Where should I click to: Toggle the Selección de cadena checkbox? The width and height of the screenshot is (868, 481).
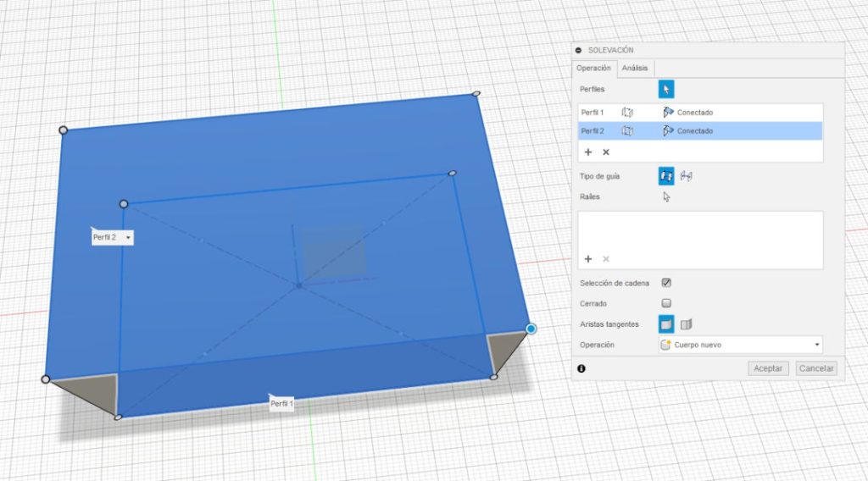click(x=666, y=283)
